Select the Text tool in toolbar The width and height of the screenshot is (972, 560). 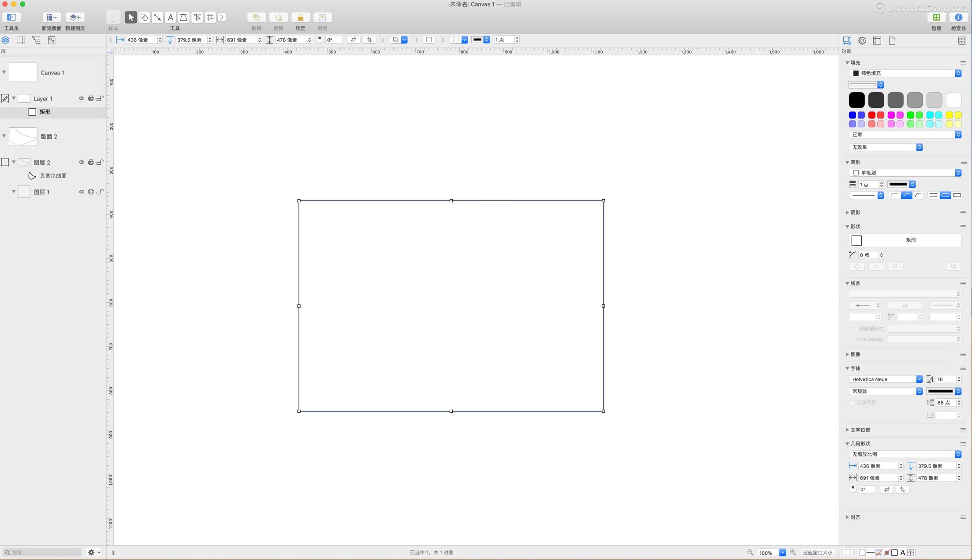pos(171,17)
